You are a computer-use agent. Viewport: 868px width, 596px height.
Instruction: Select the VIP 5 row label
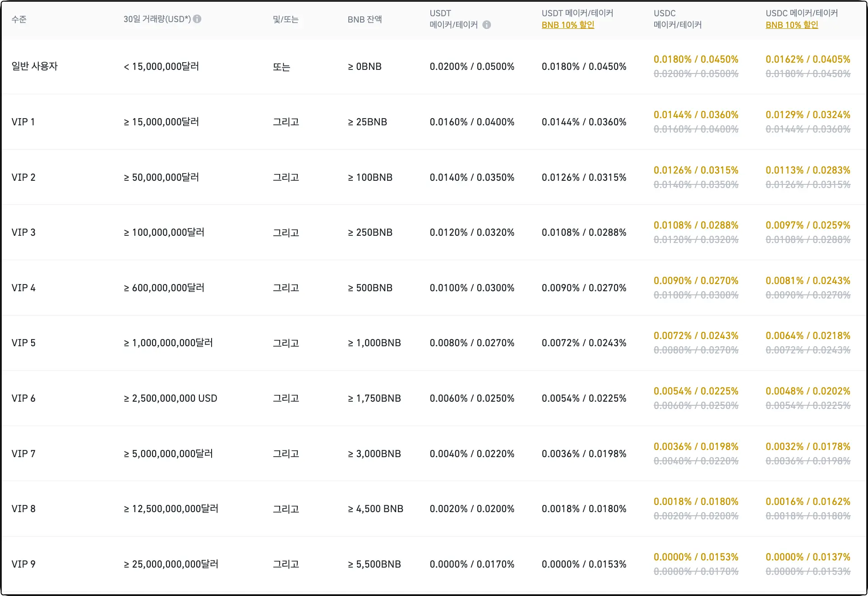(x=23, y=343)
